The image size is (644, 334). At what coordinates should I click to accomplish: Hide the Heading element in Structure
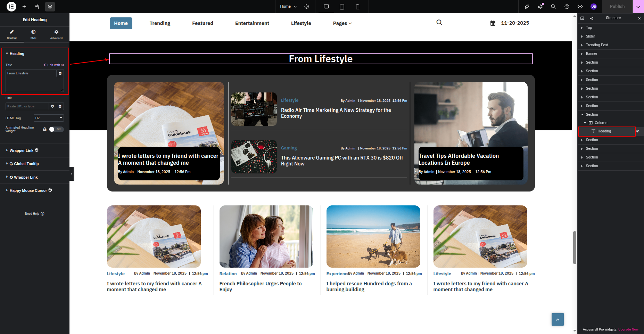(x=638, y=131)
